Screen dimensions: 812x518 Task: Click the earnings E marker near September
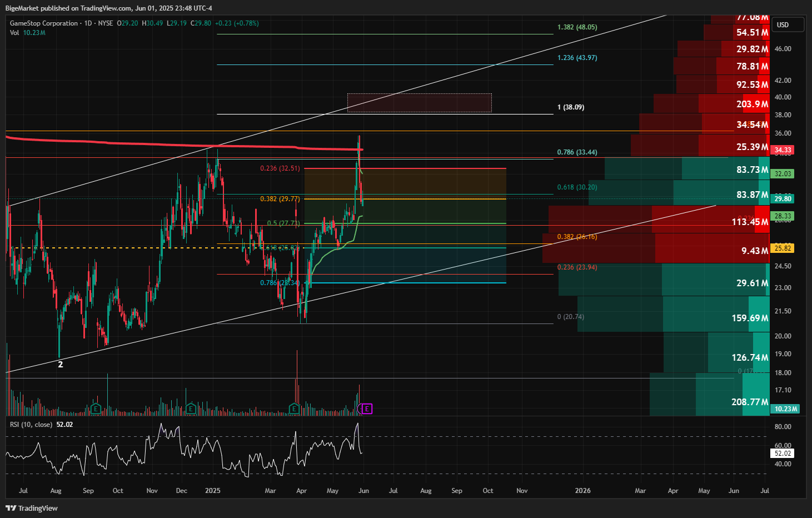point(96,409)
